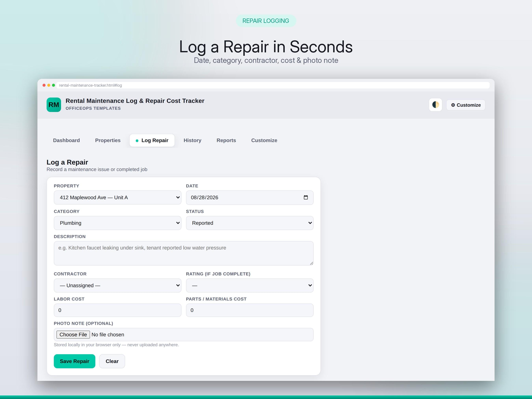Click the RM app logo

click(54, 105)
